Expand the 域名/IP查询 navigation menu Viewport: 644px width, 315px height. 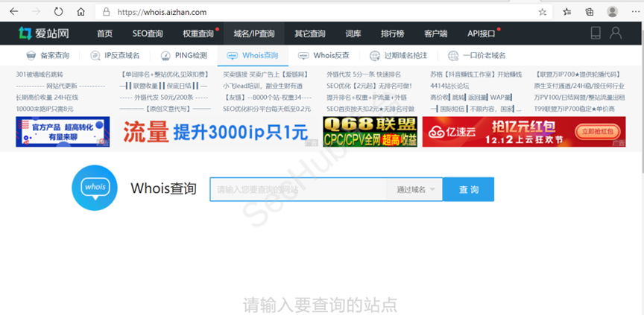coord(253,34)
